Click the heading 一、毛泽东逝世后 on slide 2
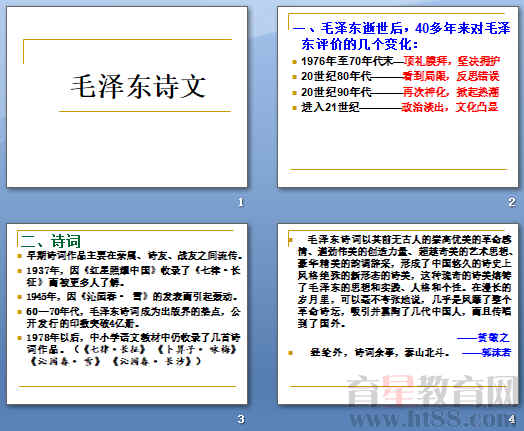The height and width of the screenshot is (431, 524). point(401,36)
